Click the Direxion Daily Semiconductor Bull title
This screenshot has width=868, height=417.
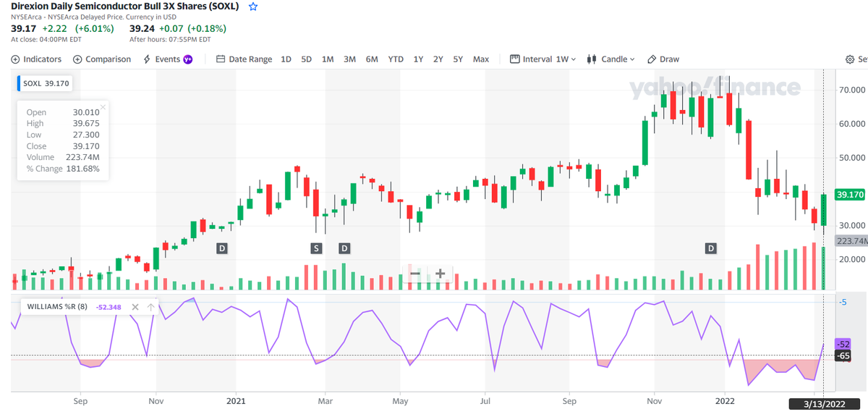pos(125,7)
